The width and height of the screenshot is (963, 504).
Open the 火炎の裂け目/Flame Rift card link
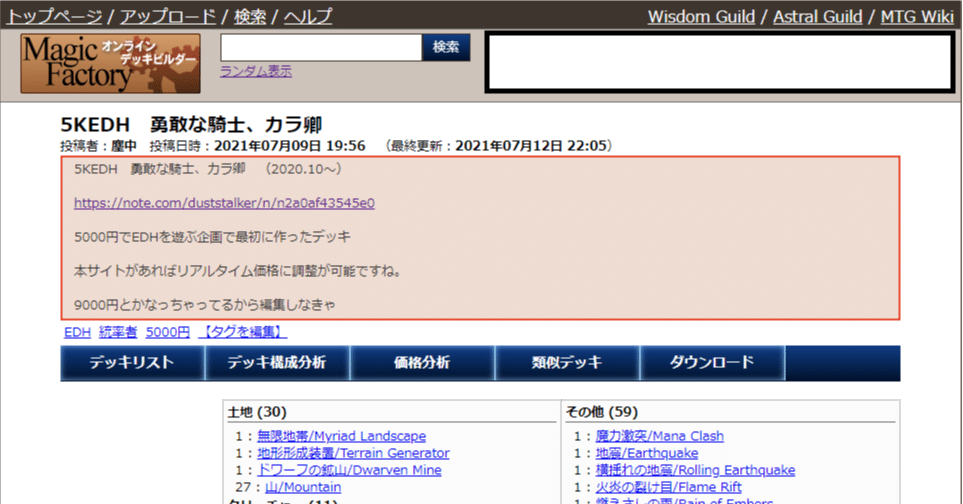(x=668, y=487)
